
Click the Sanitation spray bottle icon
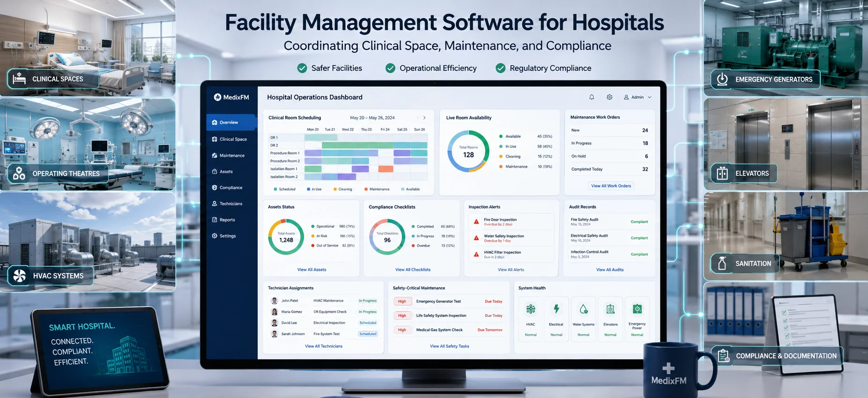(x=722, y=263)
